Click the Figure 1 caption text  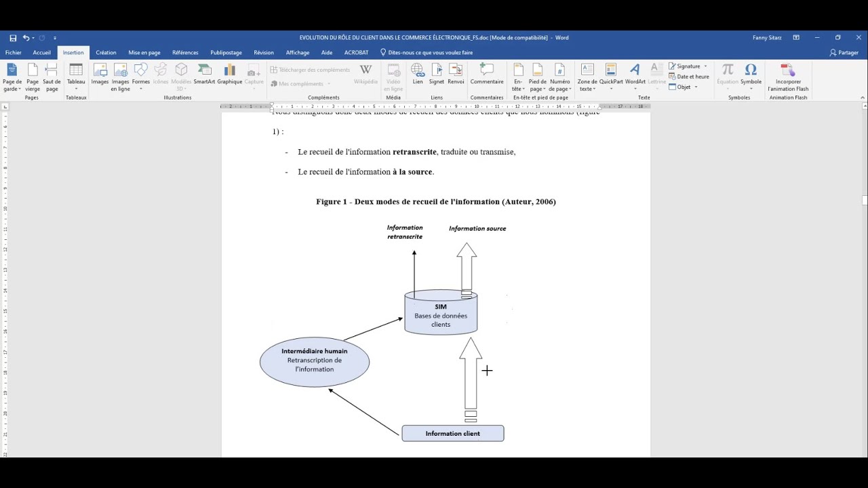436,202
